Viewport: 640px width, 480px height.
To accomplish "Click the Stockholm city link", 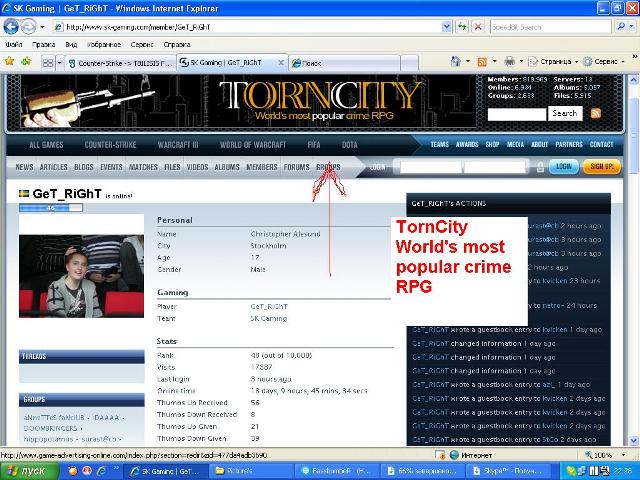I will point(268,246).
